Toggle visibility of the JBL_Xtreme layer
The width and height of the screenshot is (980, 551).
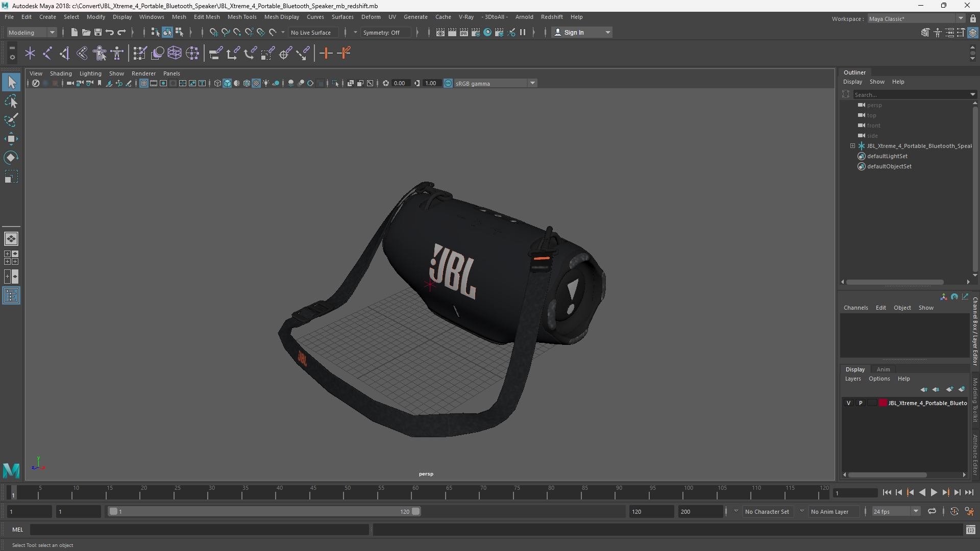[849, 403]
